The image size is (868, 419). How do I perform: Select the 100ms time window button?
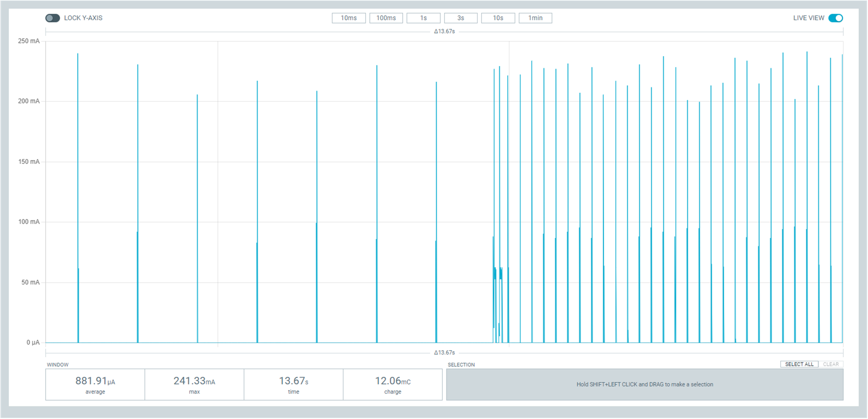386,18
